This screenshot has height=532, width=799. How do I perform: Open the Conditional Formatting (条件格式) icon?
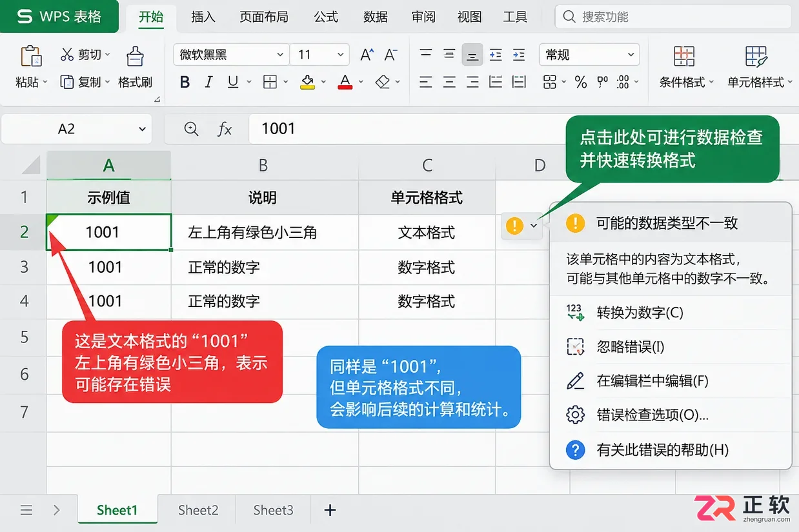tap(684, 56)
